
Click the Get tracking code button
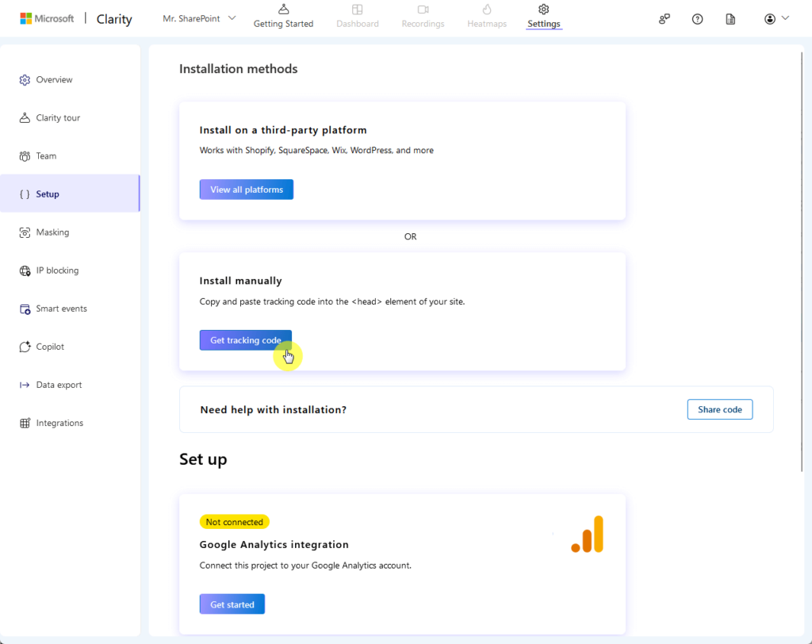coord(246,340)
